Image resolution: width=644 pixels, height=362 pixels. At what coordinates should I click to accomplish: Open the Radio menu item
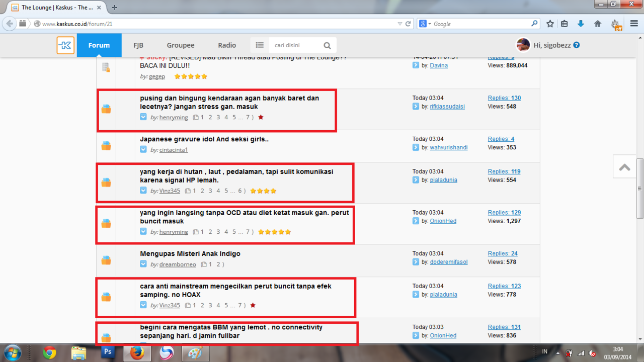tap(227, 45)
